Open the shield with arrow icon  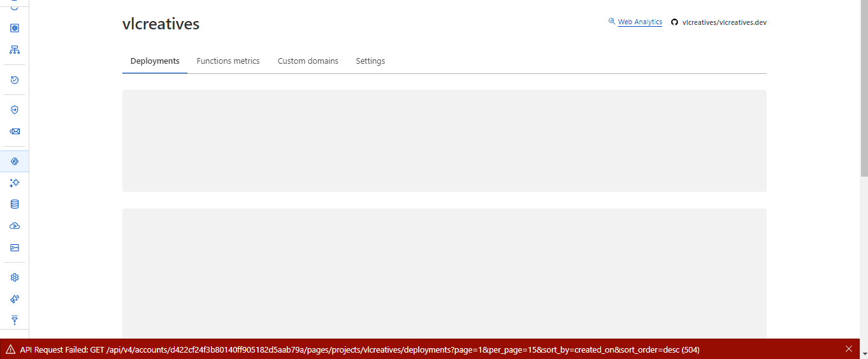point(15,110)
